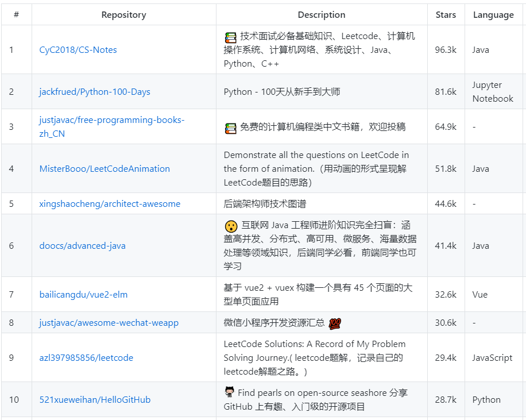Image resolution: width=526 pixels, height=420 pixels.
Task: Open xingshaocheng/architect-awesome repository
Action: pyautogui.click(x=110, y=204)
